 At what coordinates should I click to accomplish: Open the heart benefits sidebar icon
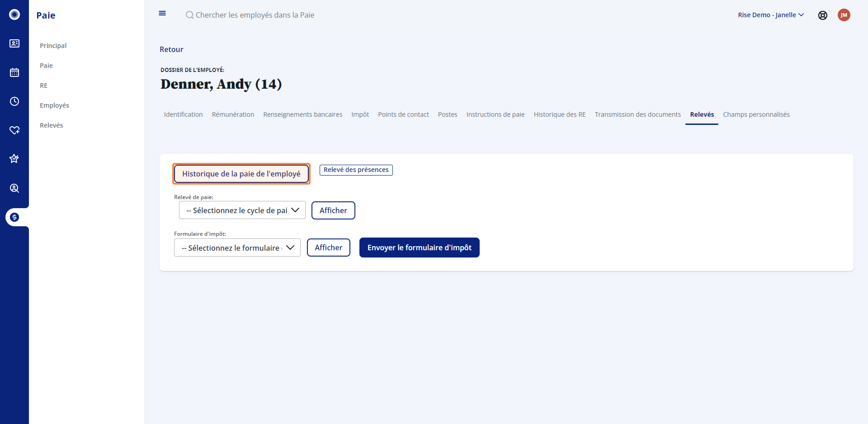[14, 130]
